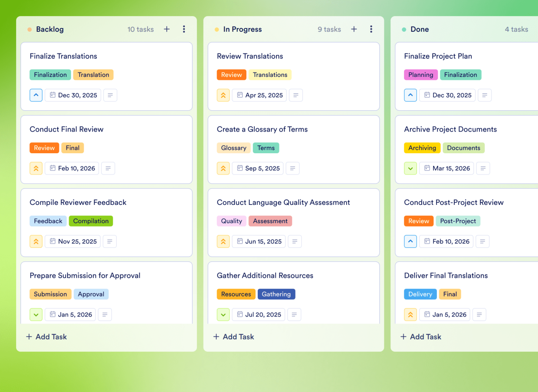Select the Conduct Language Quality Assessment card
538x392 pixels.
pos(283,202)
